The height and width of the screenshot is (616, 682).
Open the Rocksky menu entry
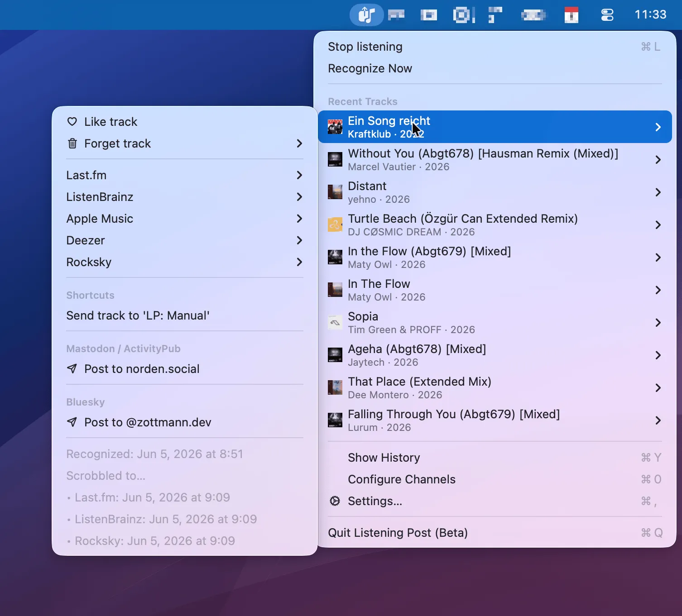tap(185, 262)
